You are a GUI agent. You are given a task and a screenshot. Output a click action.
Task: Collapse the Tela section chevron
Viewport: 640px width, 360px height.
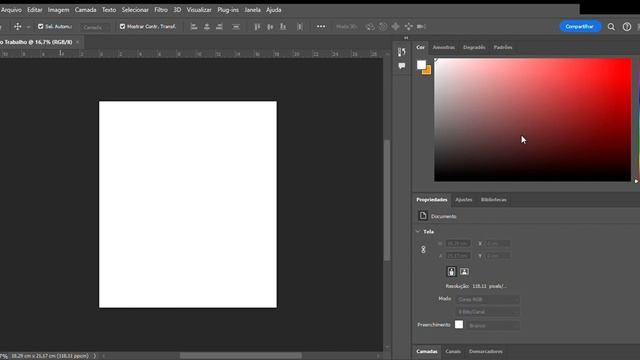[x=418, y=231]
